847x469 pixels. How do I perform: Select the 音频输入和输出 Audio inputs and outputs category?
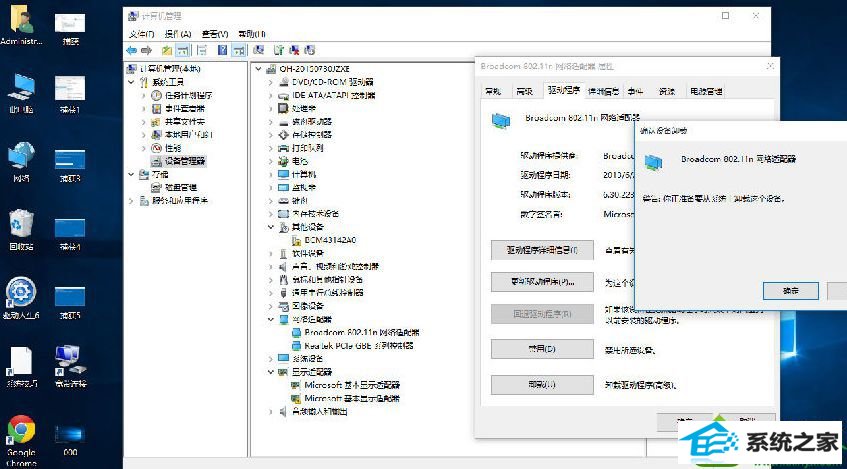(319, 412)
